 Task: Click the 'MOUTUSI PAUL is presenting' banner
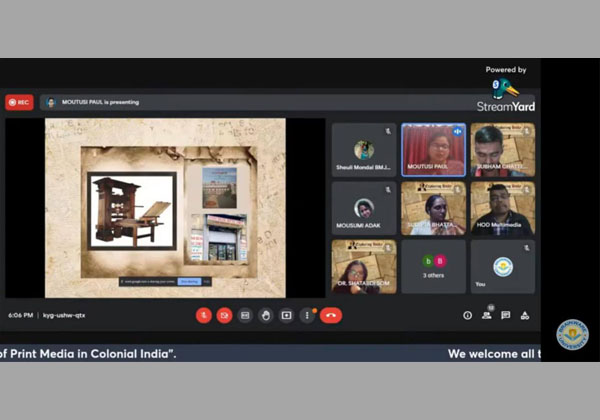coord(100,102)
